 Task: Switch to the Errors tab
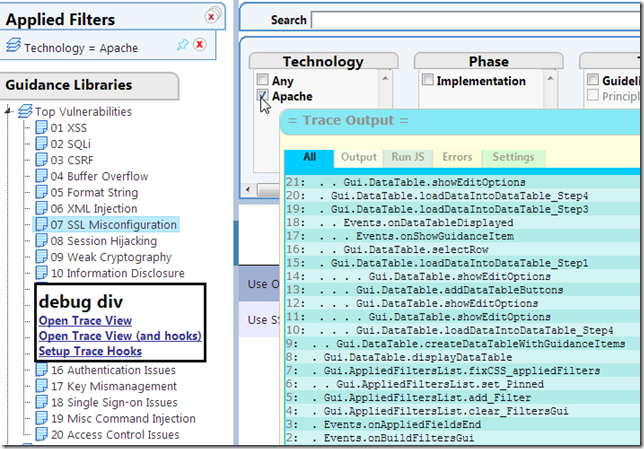tap(457, 157)
